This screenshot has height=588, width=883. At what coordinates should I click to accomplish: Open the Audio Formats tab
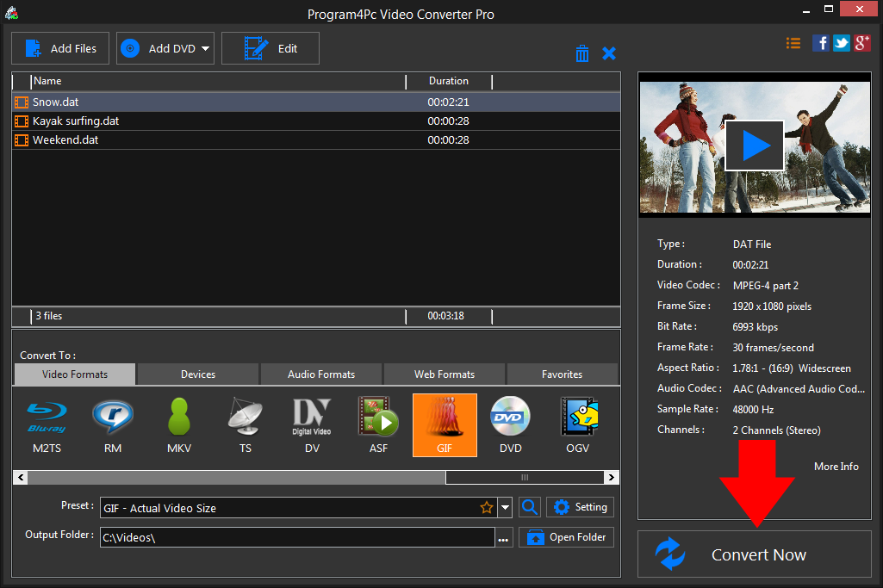coord(321,374)
